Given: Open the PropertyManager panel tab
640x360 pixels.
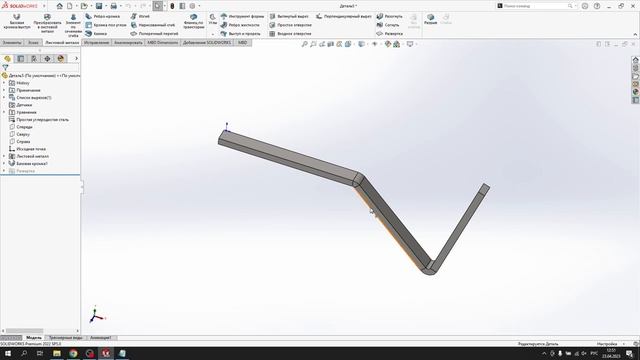Looking at the screenshot, I should click(x=20, y=59).
